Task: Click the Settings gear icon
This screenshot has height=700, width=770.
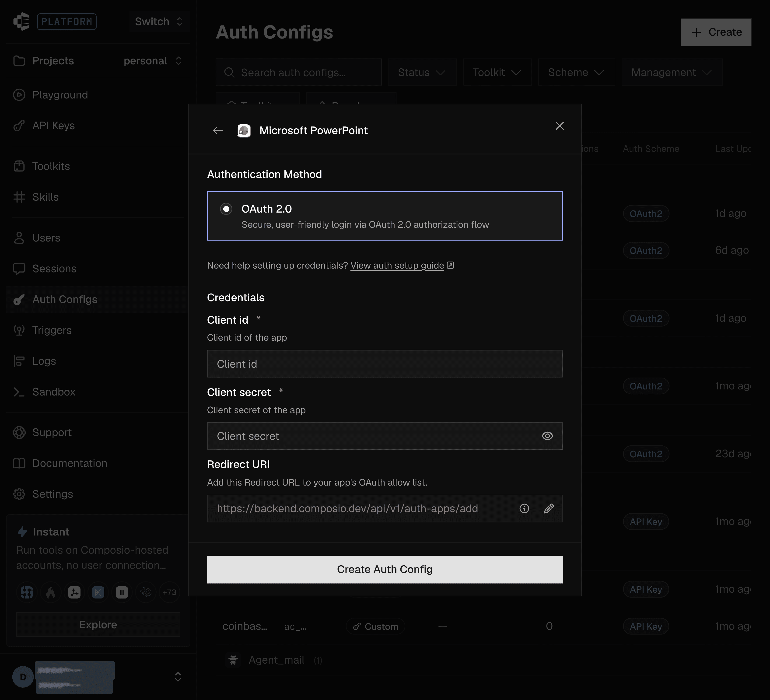Action: click(19, 494)
